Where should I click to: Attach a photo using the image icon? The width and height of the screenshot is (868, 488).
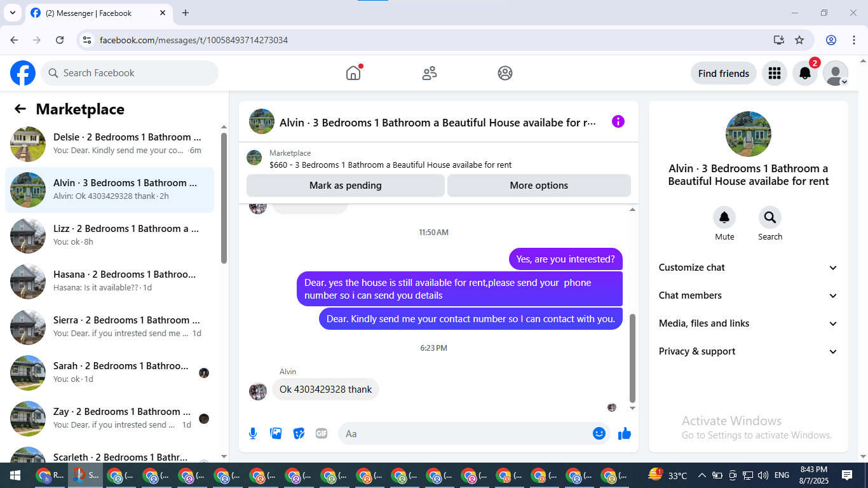(276, 433)
